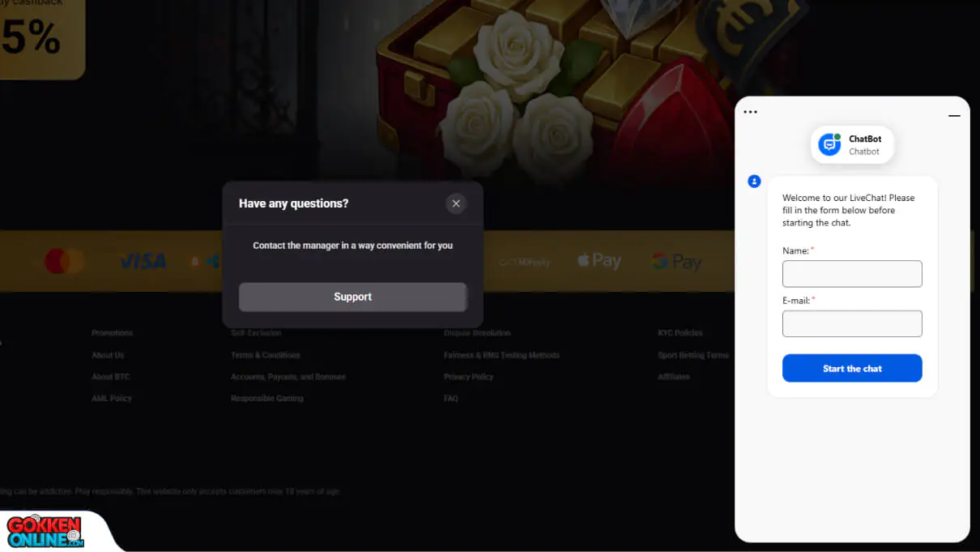
Task: Close the Have any questions dialog
Action: [456, 203]
